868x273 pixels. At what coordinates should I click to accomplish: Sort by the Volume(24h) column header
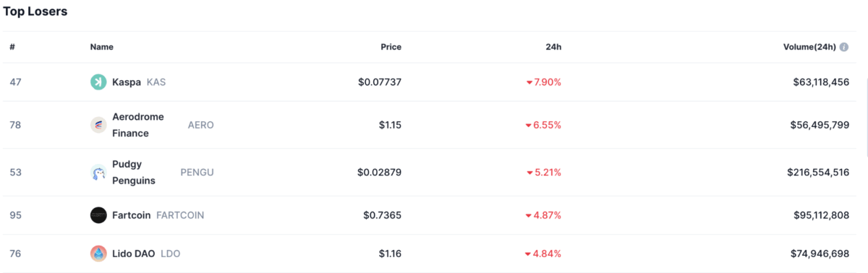pyautogui.click(x=809, y=47)
